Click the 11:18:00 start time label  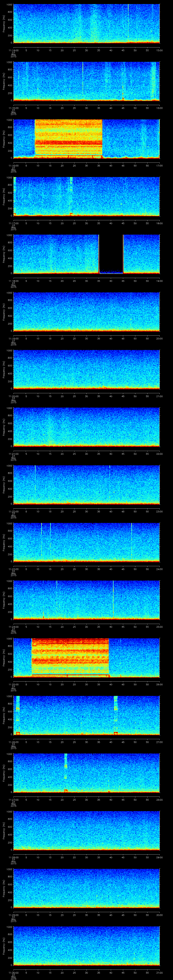[13, 281]
